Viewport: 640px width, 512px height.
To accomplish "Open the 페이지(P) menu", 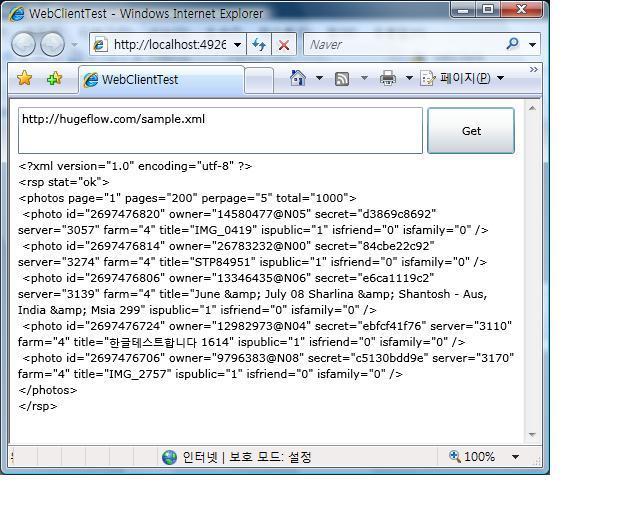I will point(462,78).
